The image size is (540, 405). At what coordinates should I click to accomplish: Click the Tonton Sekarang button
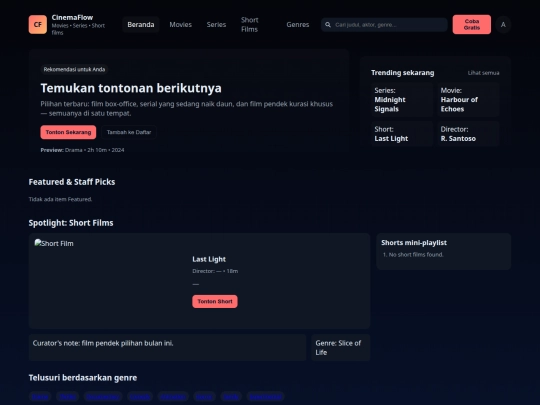point(68,132)
